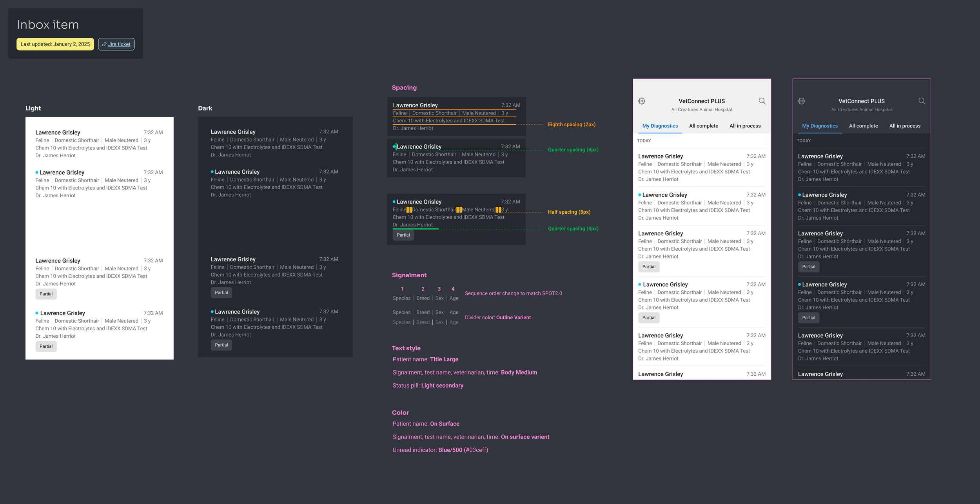The height and width of the screenshot is (504, 980).
Task: Click the settings gear in light mockup
Action: point(642,101)
